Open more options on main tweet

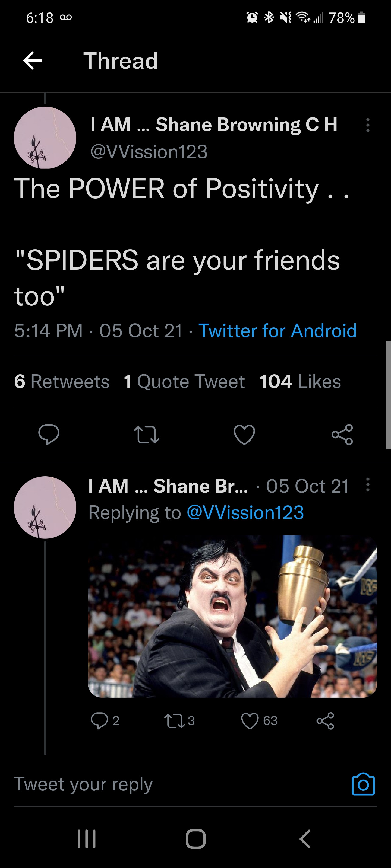click(368, 125)
